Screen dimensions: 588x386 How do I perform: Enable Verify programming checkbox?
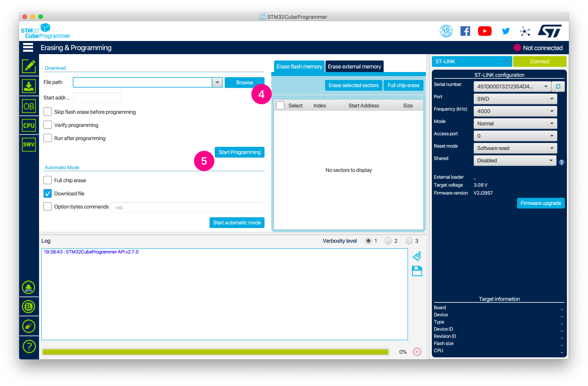[x=47, y=125]
